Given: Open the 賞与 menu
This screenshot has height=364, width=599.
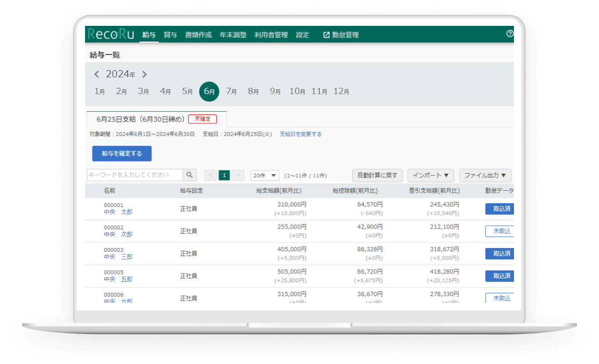Looking at the screenshot, I should coord(170,35).
